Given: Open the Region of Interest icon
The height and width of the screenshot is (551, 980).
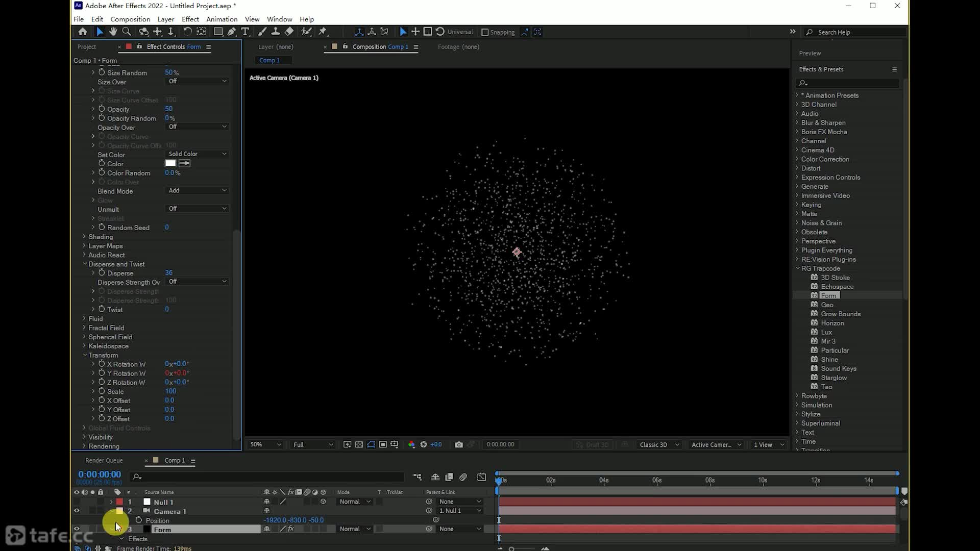Looking at the screenshot, I should 383,444.
